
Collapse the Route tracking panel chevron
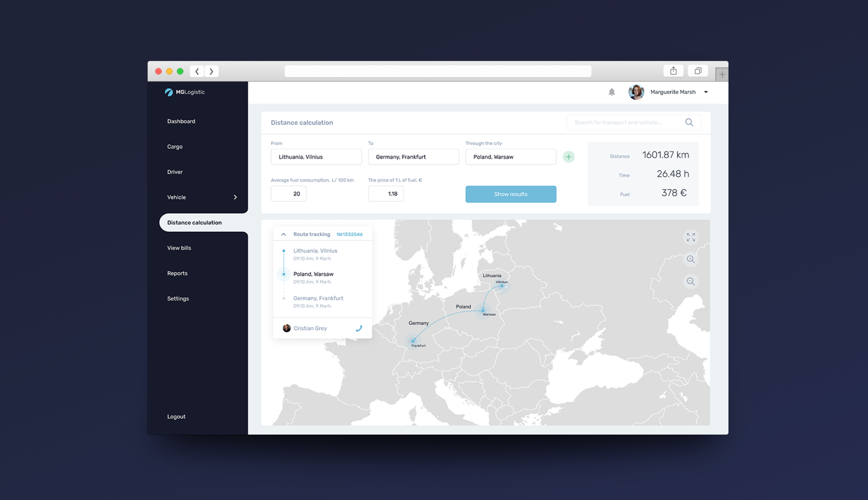tap(284, 234)
